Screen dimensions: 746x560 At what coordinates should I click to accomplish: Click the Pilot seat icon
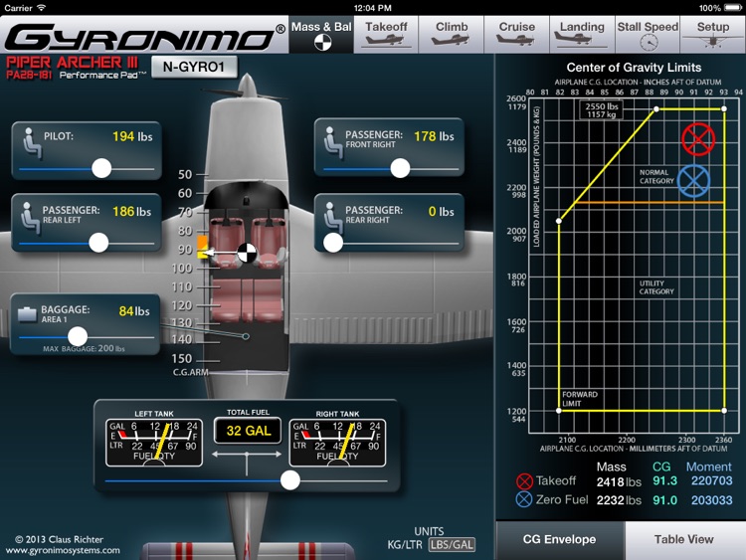[x=32, y=143]
